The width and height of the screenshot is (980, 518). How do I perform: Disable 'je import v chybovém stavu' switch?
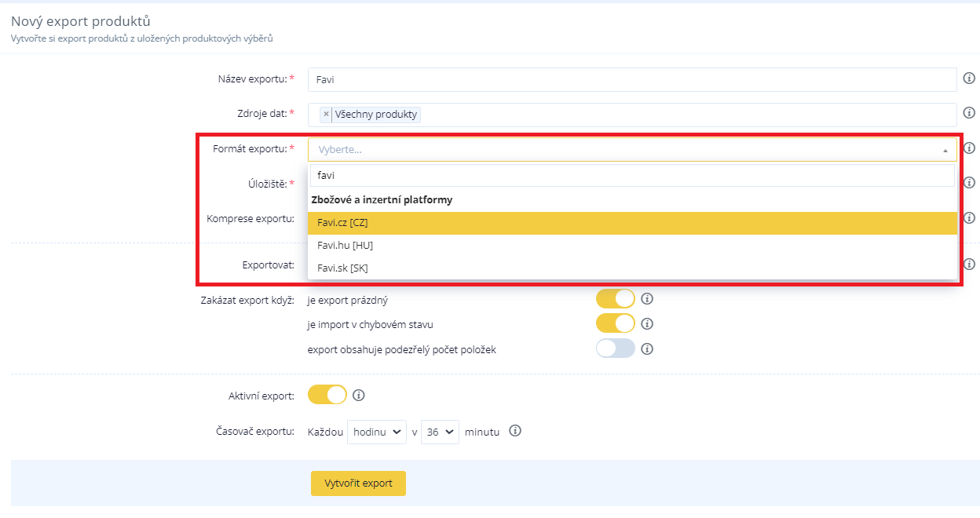(616, 323)
